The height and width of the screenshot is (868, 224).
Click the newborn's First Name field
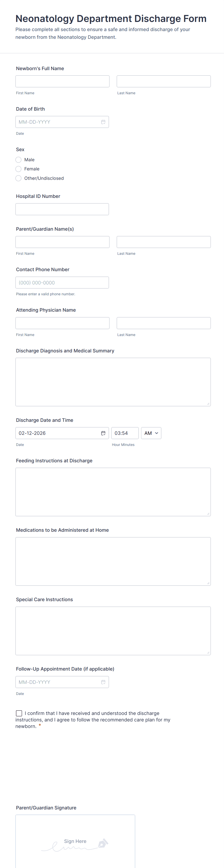click(x=62, y=81)
